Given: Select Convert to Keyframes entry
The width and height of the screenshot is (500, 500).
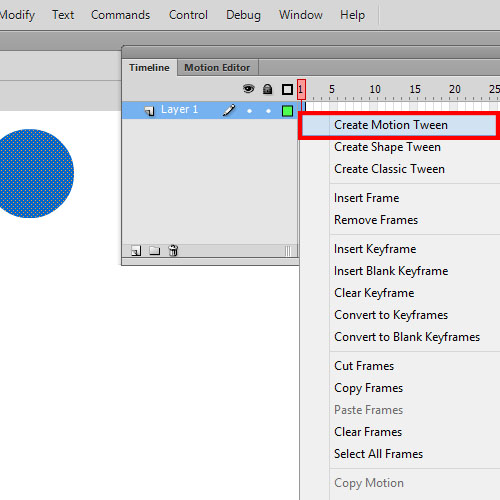Looking at the screenshot, I should (391, 315).
